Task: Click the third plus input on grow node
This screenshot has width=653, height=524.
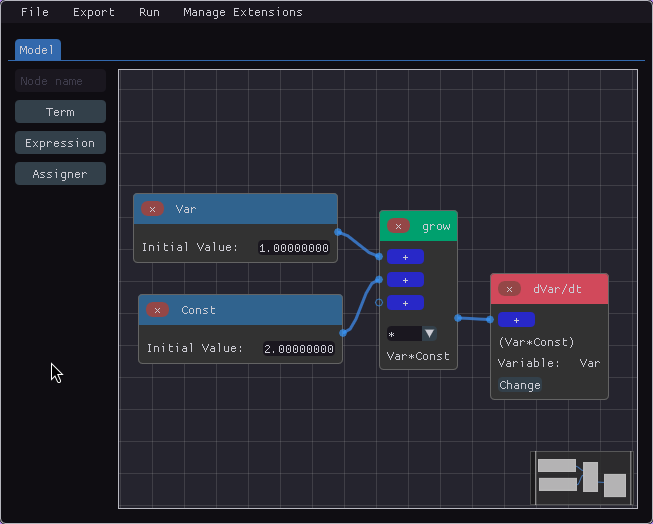Action: click(x=405, y=303)
